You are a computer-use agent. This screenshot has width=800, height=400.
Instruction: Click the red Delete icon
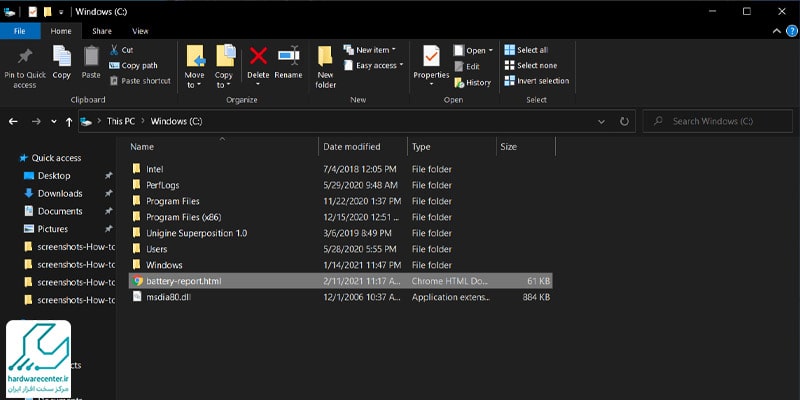(259, 56)
